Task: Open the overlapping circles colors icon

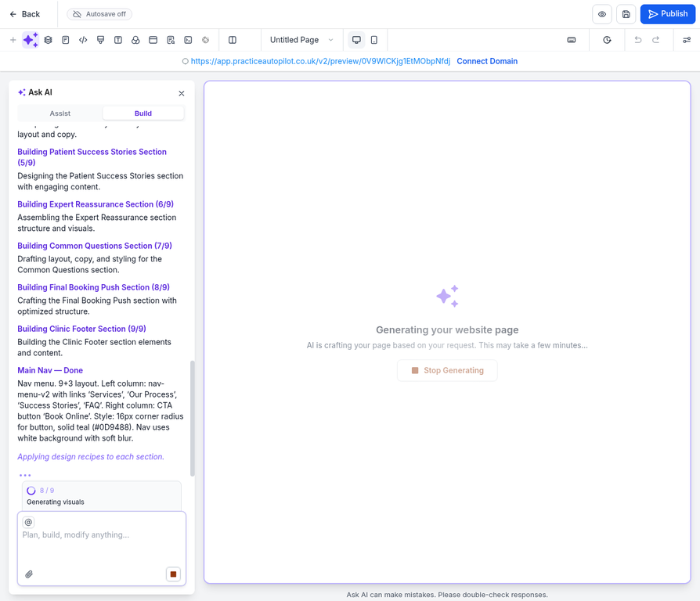Action: point(135,40)
